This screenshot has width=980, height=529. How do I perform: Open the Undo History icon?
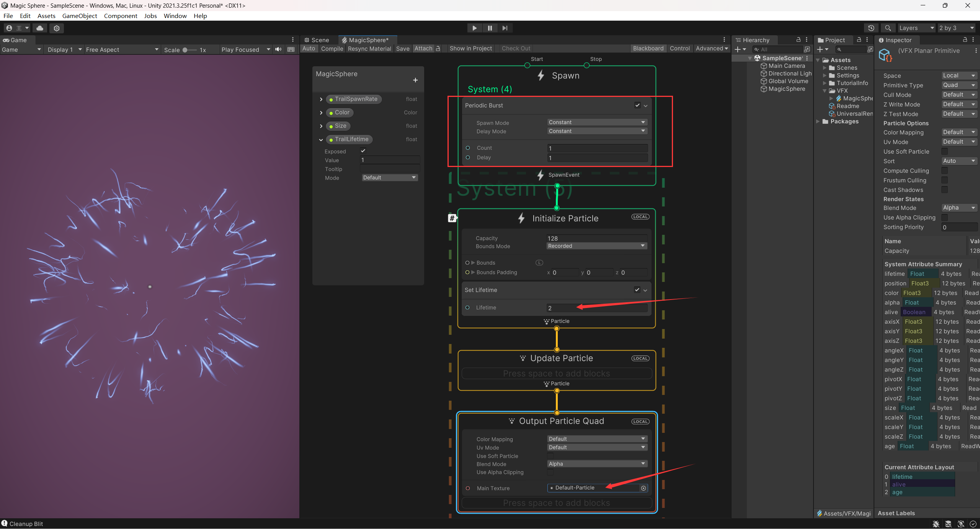[x=871, y=28]
